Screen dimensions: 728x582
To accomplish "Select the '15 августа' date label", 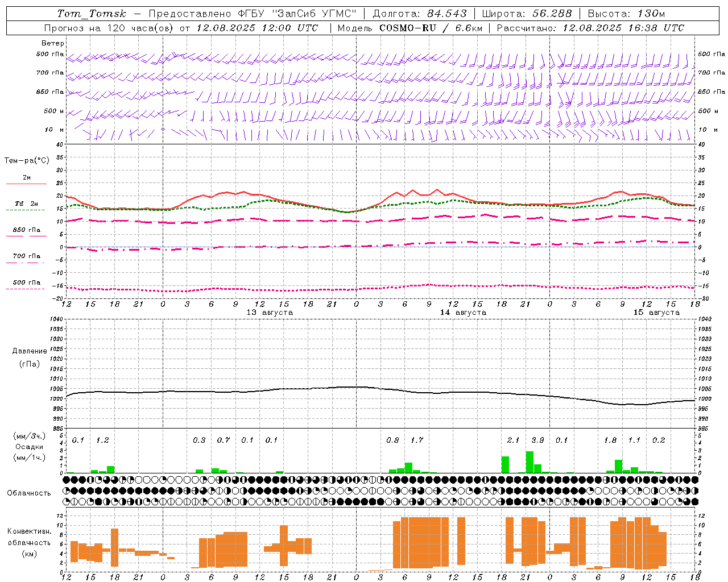I will (x=656, y=312).
